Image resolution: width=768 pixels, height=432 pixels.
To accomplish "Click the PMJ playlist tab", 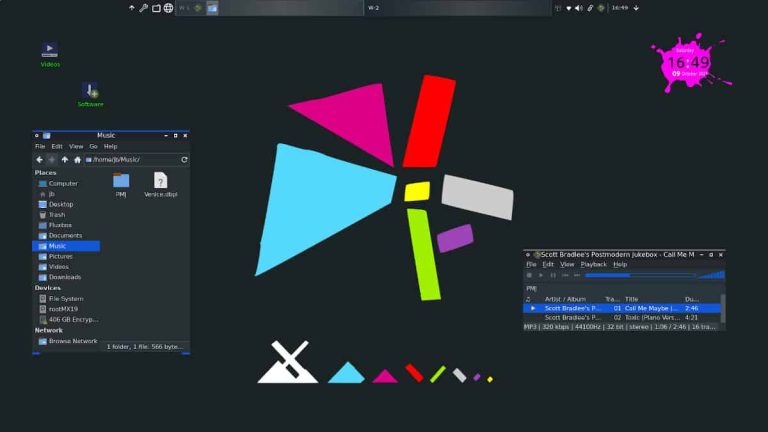I will (532, 288).
